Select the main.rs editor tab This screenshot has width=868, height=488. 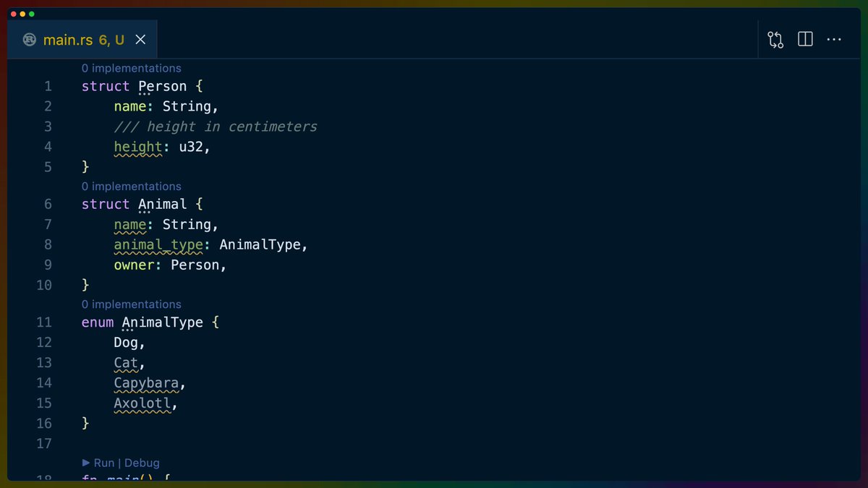point(82,40)
